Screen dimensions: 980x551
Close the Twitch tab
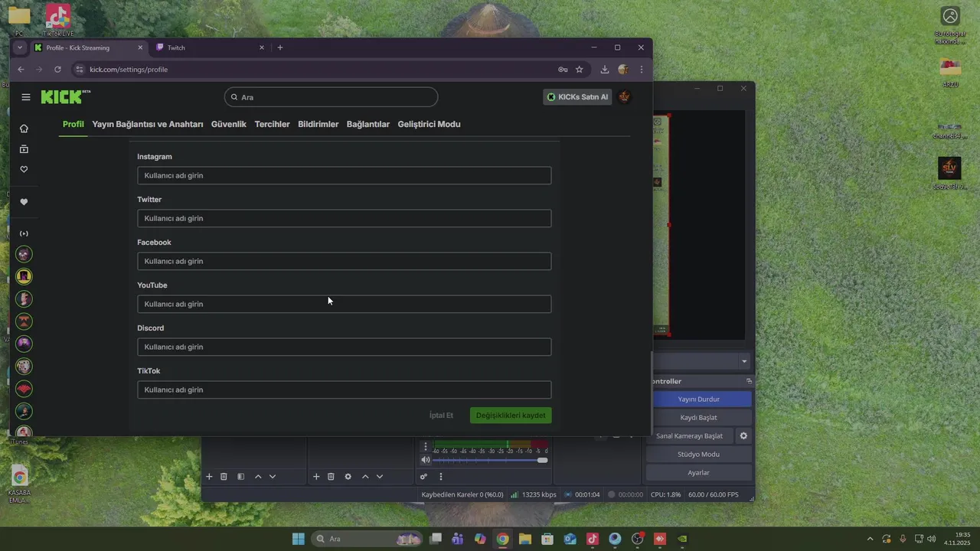pyautogui.click(x=262, y=47)
